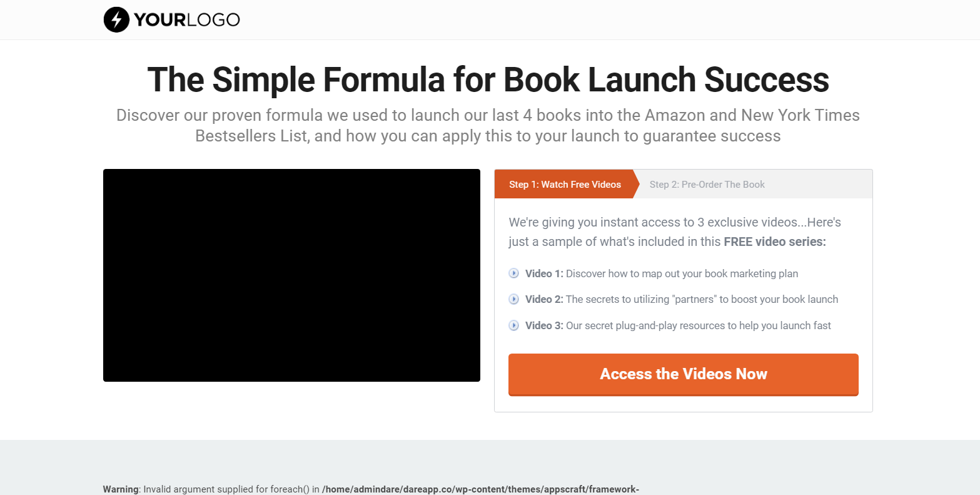
Task: Click the bold Warning label in footer
Action: [x=121, y=489]
